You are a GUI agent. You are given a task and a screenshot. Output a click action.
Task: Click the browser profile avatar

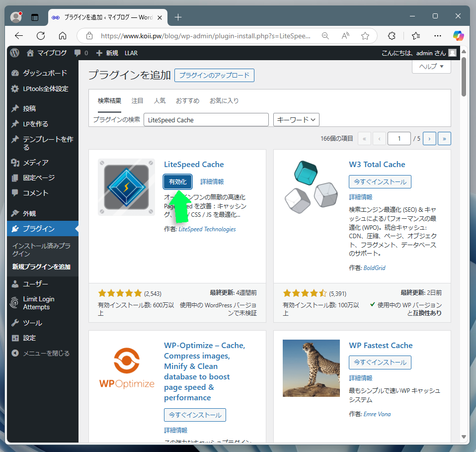click(16, 17)
